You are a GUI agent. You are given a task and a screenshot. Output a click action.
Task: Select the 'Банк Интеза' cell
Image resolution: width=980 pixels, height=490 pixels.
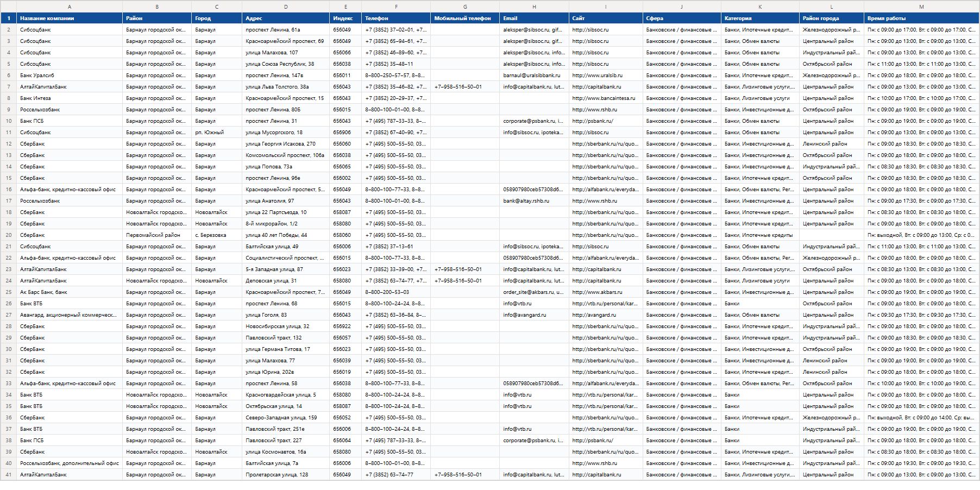[x=70, y=98]
